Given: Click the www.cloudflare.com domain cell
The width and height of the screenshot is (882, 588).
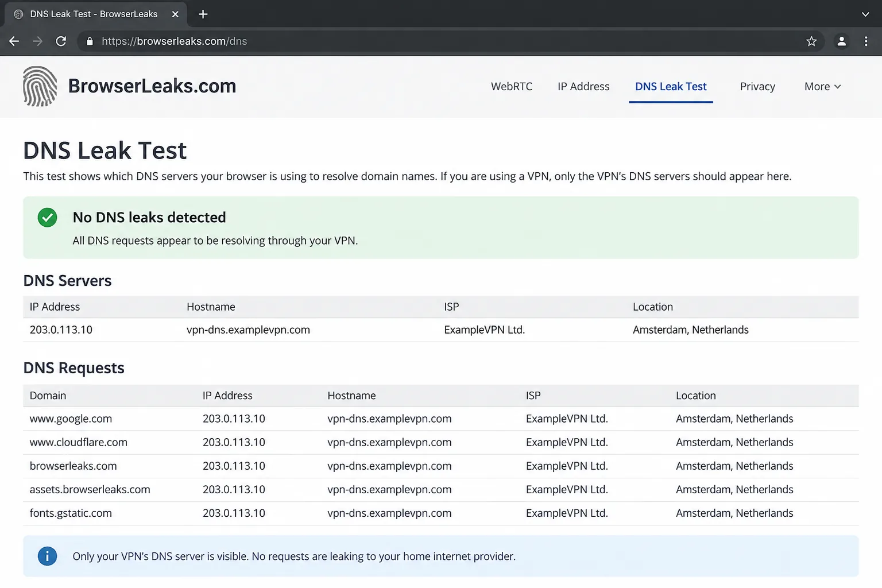Looking at the screenshot, I should [x=79, y=442].
